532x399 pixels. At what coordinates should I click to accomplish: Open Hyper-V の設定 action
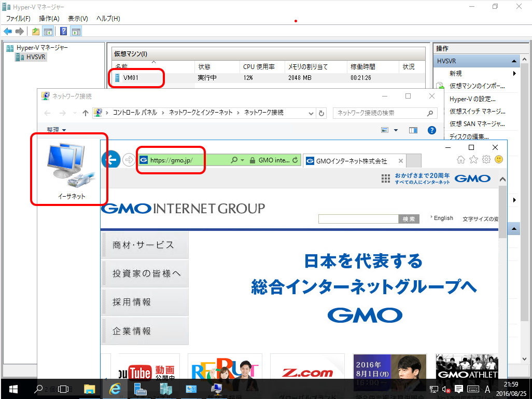[x=472, y=99]
